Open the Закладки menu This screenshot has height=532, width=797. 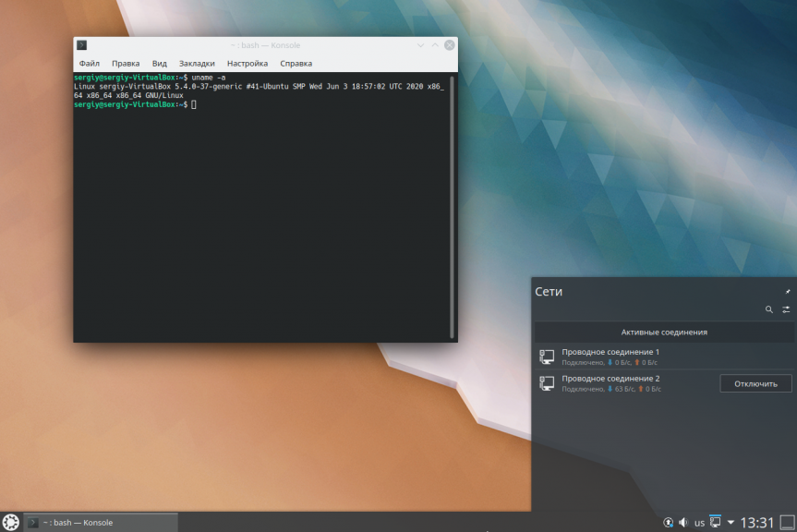[197, 64]
